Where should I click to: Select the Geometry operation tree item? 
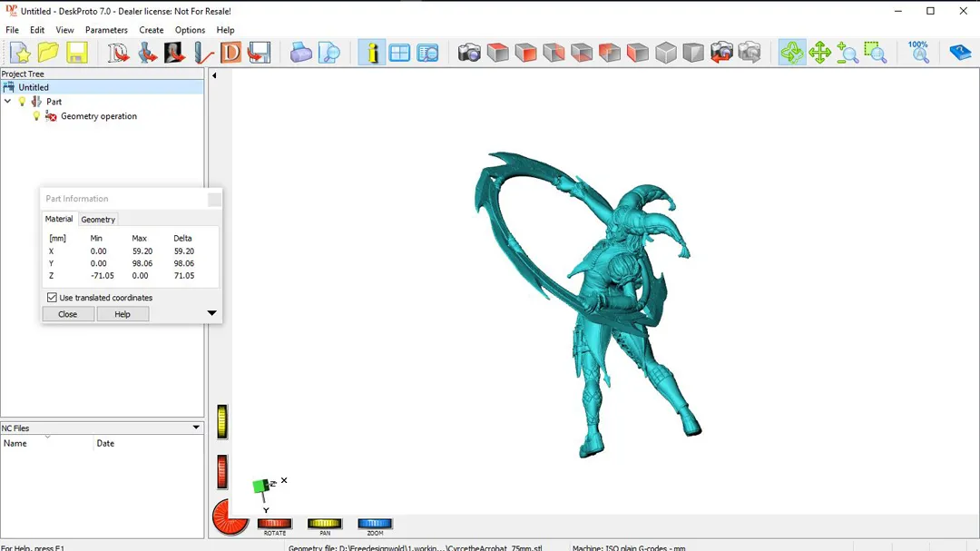(x=99, y=116)
